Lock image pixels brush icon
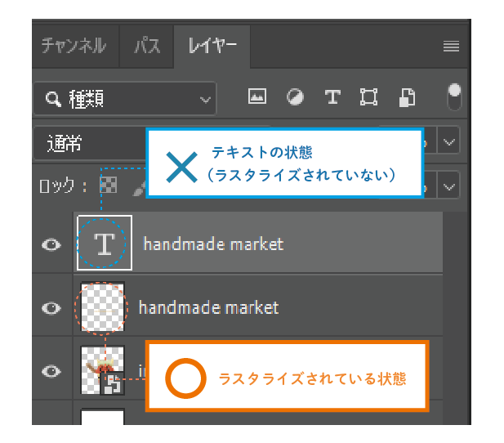The height and width of the screenshot is (443, 504). tap(139, 187)
